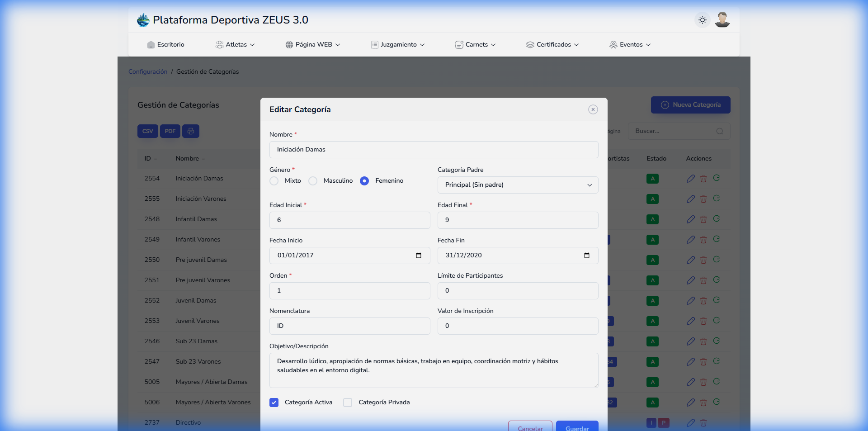Open the Juzgamiento menu item
This screenshot has height=431, width=868.
tap(397, 44)
